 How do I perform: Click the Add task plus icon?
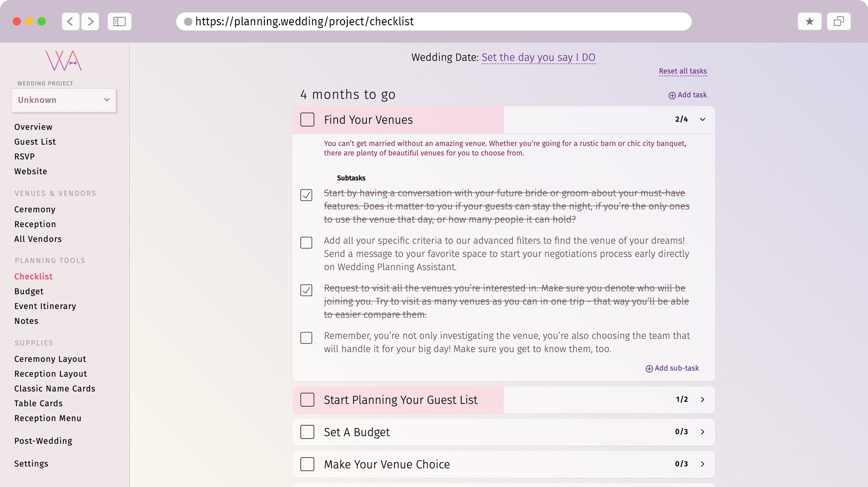tap(671, 95)
